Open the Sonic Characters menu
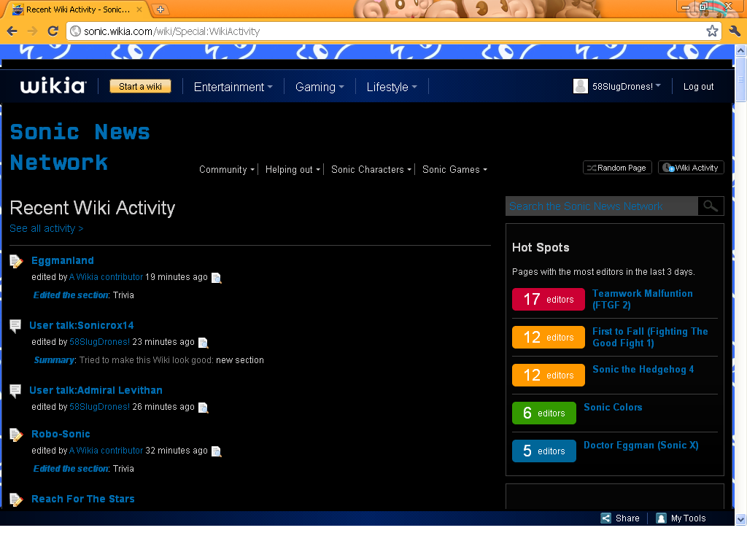 pos(371,169)
